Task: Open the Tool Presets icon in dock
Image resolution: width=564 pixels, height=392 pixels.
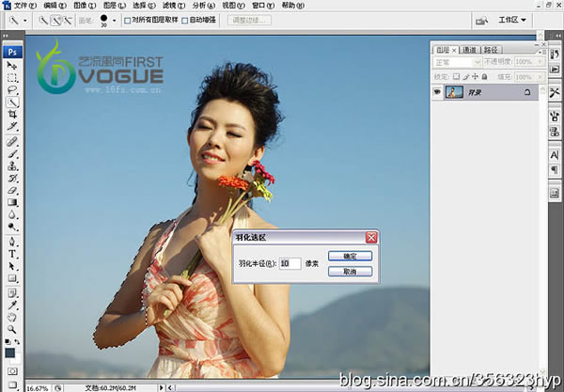Action: coord(555,92)
